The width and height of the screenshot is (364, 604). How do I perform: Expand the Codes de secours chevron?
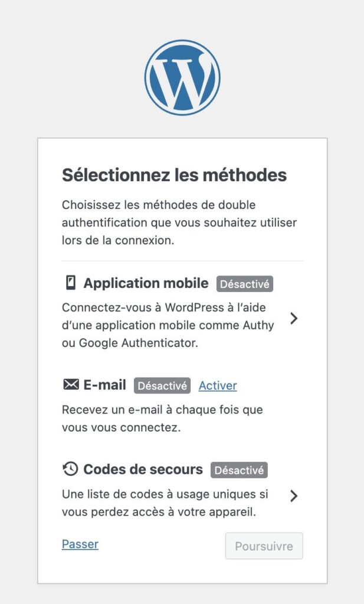coord(294,496)
